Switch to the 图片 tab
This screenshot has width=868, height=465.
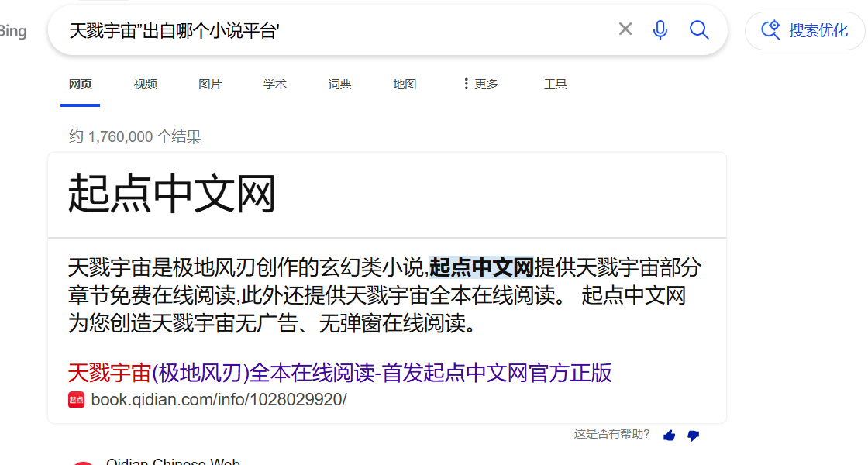point(210,84)
